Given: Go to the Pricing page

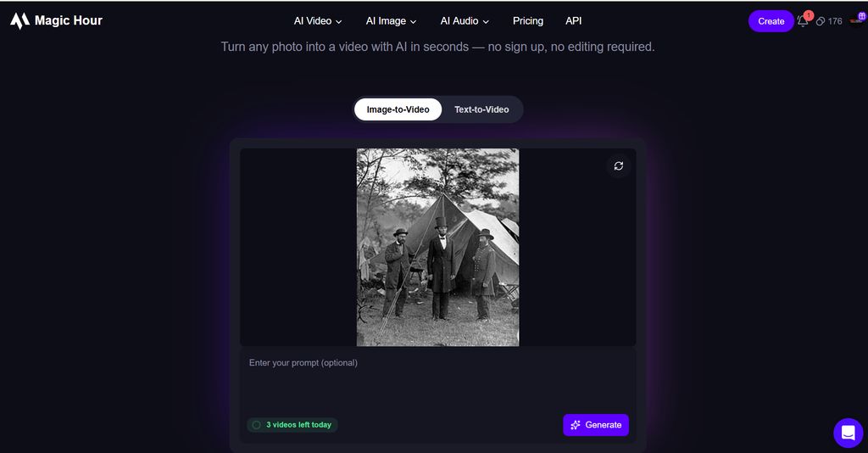Looking at the screenshot, I should pyautogui.click(x=527, y=20).
